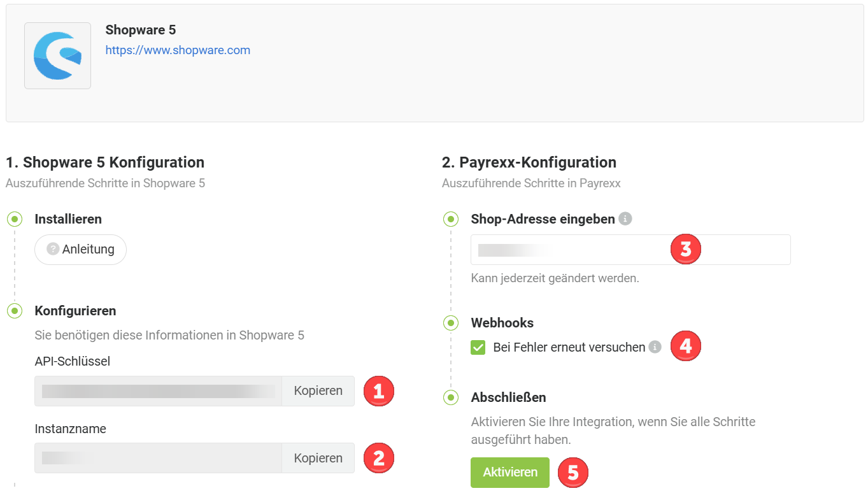The image size is (868, 493).
Task: Click the Installieren step heading
Action: [68, 219]
